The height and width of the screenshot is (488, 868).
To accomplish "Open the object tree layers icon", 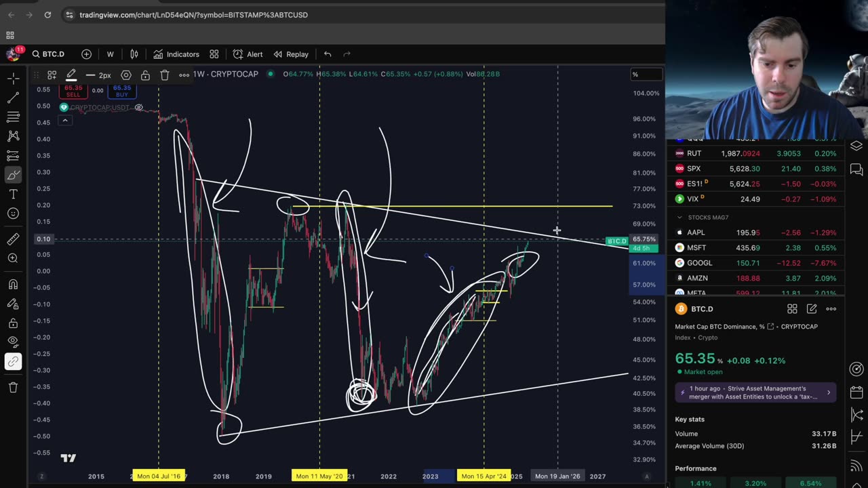I will coord(856,146).
